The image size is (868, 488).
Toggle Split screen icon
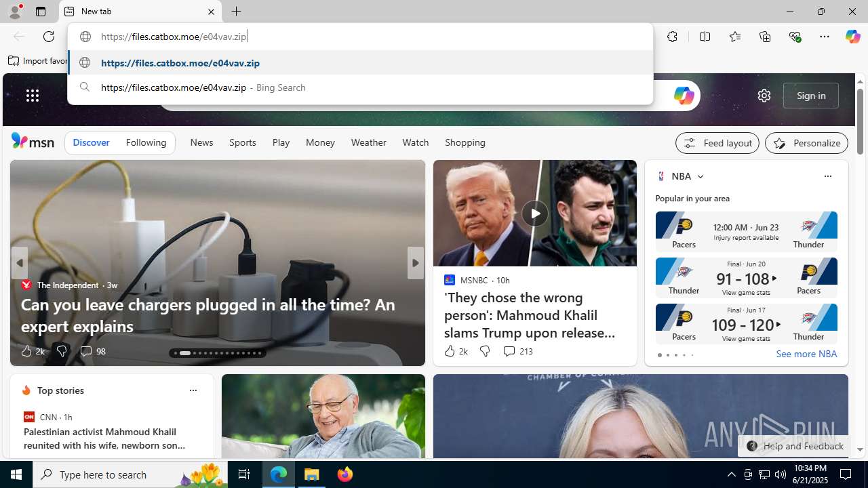705,37
